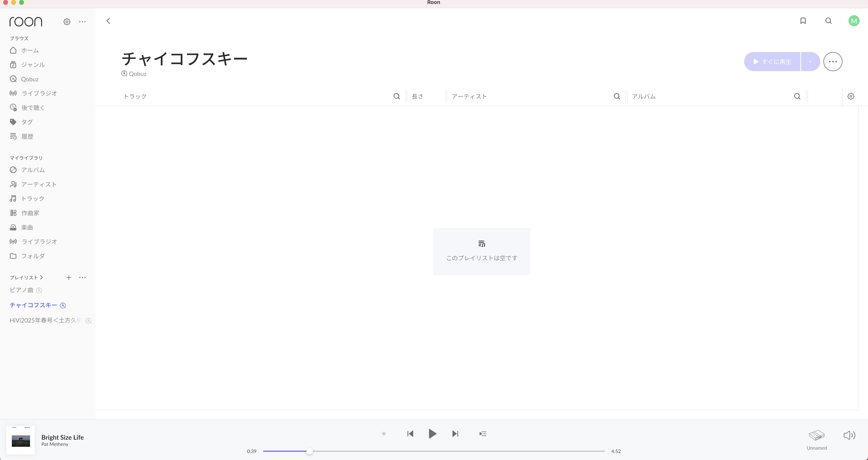Select the Unnamed audio zone icon

(x=816, y=435)
